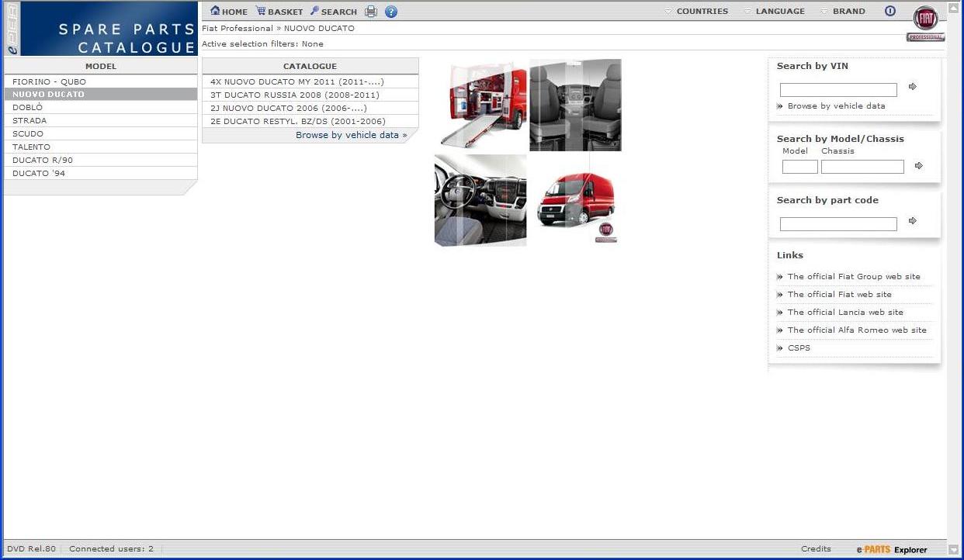Click Browse by vehicle data under VIN search
Screen dimensions: 964x560
836,106
